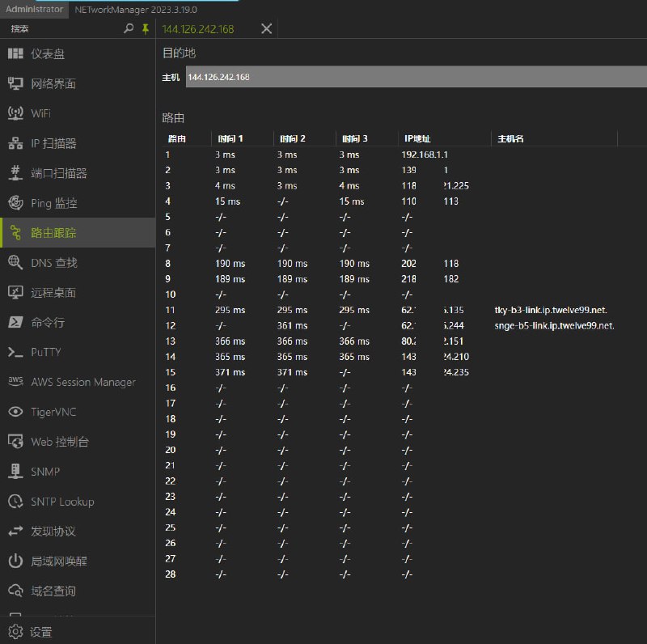Sort by the IP地址 column header
Image resolution: width=647 pixels, height=644 pixels.
417,138
